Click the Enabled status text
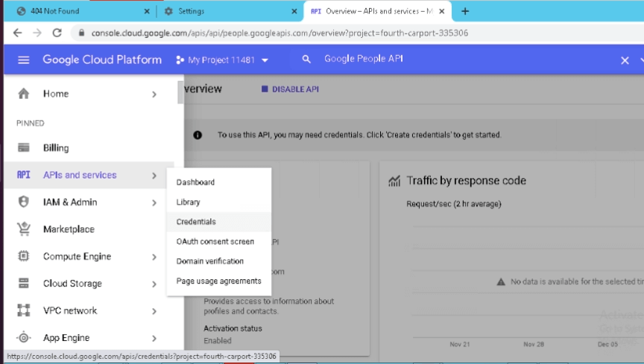Screen dimensions: 644x364 tap(218, 341)
